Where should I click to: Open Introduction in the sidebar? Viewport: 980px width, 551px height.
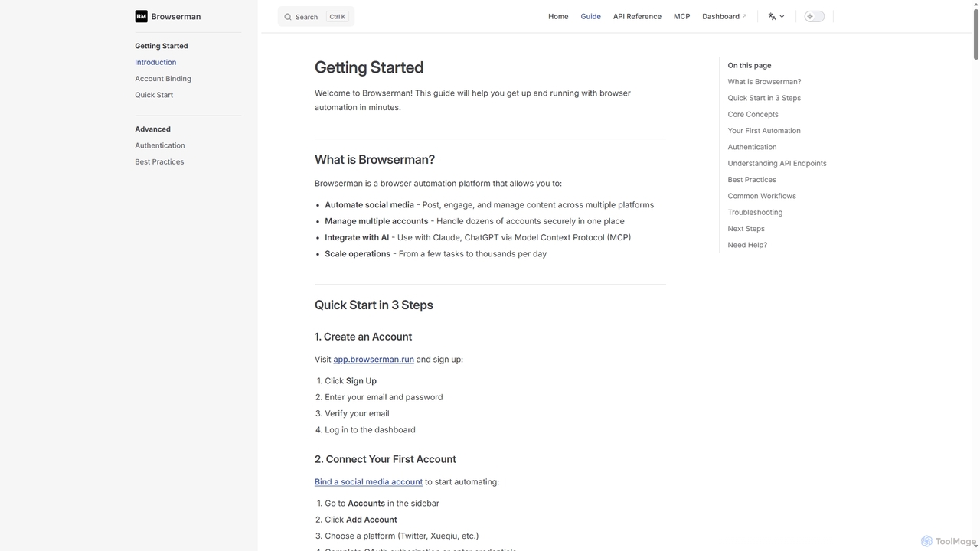155,62
